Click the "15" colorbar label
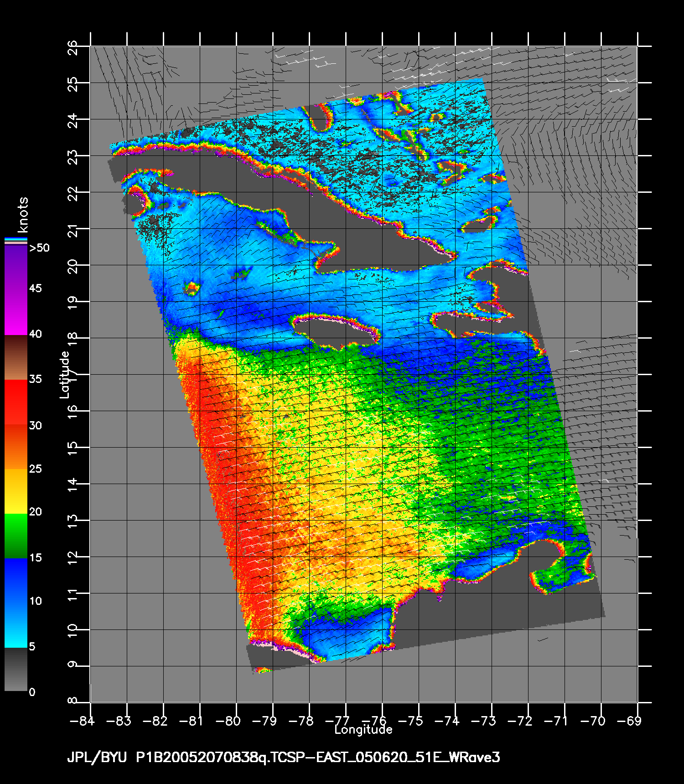Image resolution: width=684 pixels, height=784 pixels. (x=36, y=557)
